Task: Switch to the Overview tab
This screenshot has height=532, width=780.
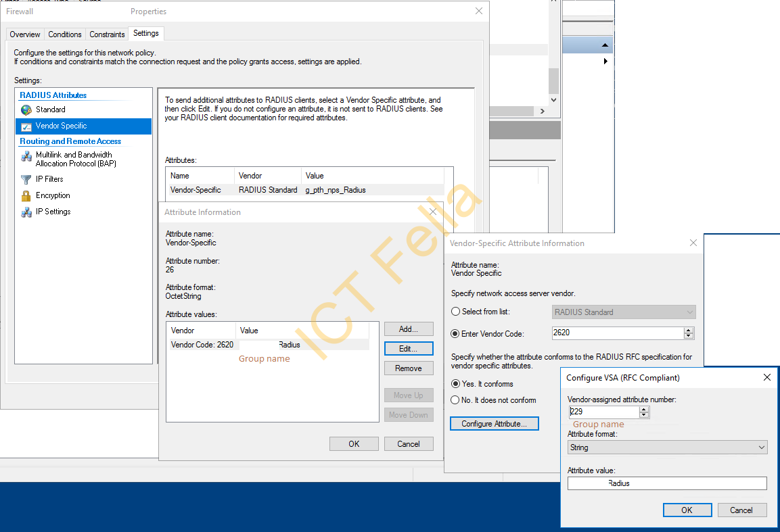Action: 24,33
